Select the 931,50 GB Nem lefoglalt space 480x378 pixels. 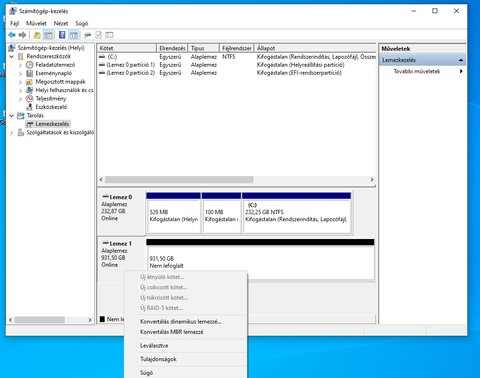click(x=260, y=259)
